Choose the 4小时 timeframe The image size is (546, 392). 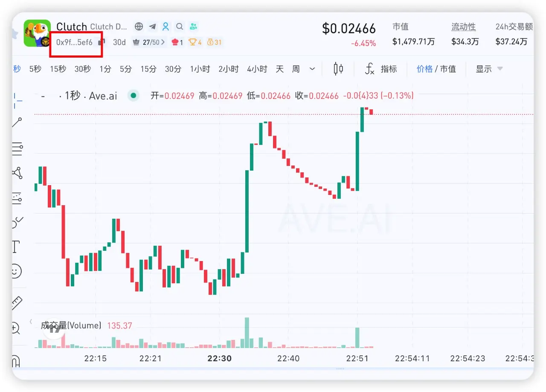pyautogui.click(x=257, y=69)
